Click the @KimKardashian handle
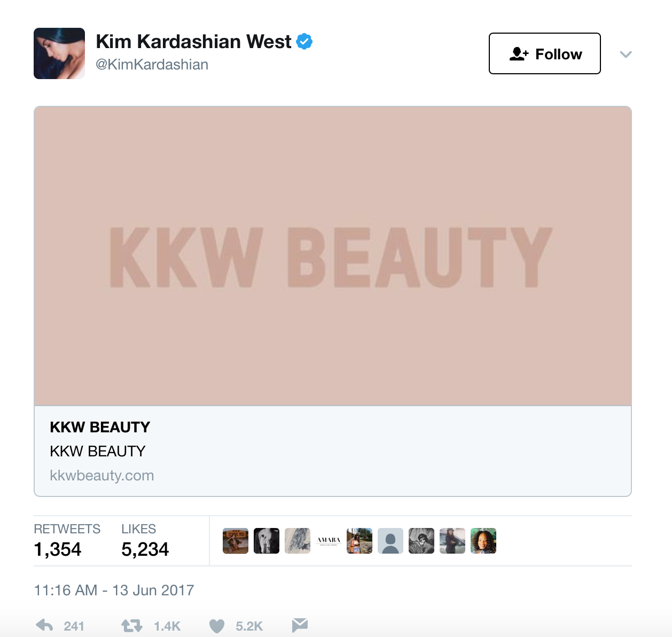 click(152, 65)
